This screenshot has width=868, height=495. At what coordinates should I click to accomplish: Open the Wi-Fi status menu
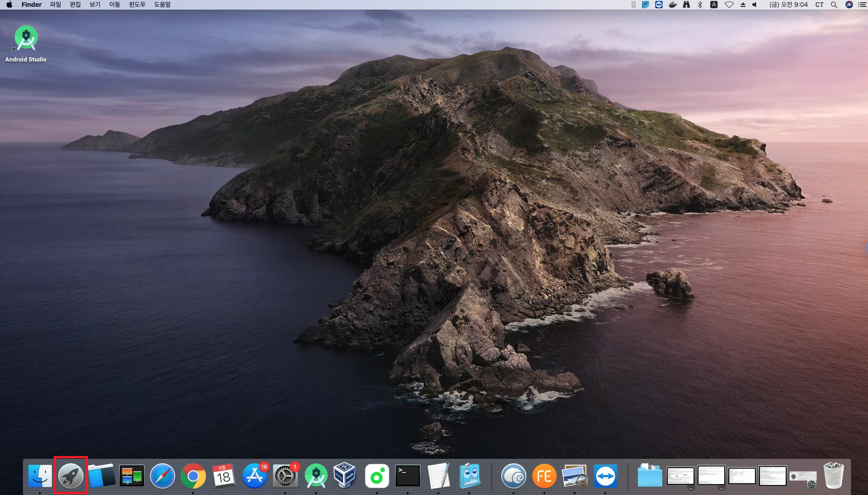pos(729,5)
